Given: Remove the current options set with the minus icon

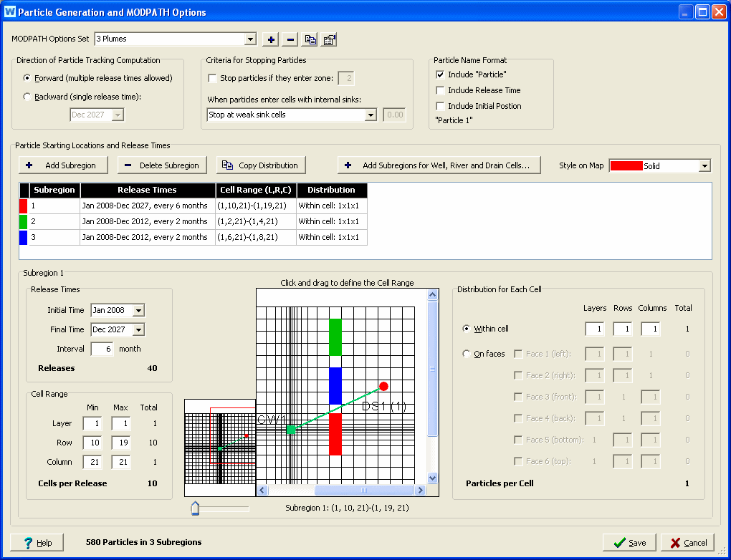Looking at the screenshot, I should [290, 39].
